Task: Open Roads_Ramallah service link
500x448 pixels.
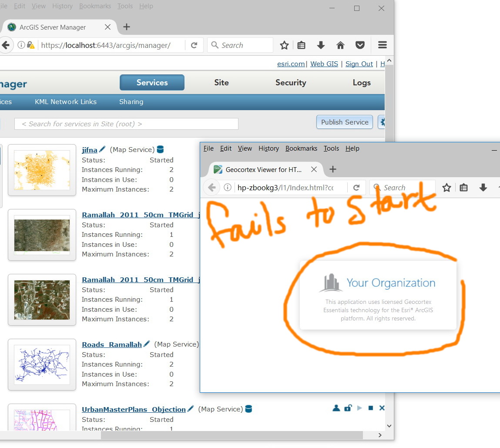Action: point(111,344)
